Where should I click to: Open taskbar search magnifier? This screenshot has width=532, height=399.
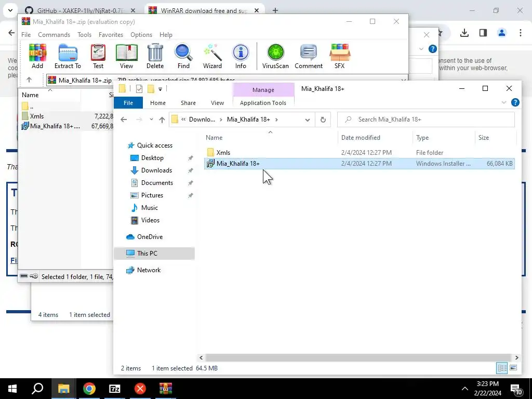pos(37,389)
